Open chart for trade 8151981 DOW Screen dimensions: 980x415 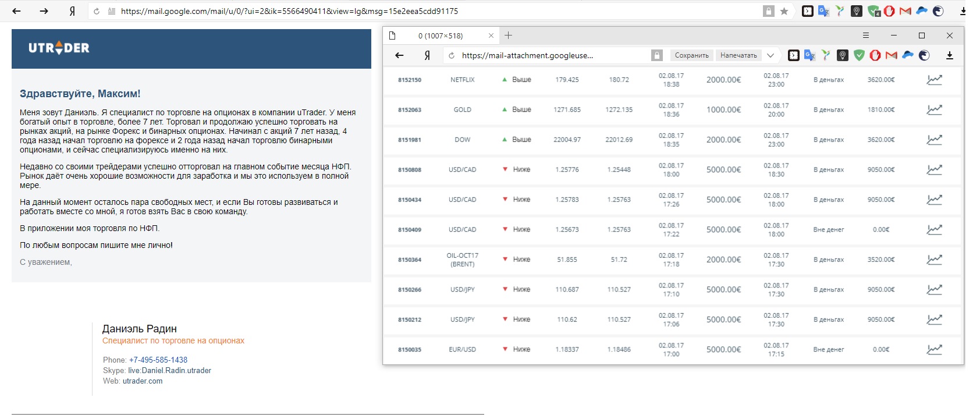click(x=934, y=140)
